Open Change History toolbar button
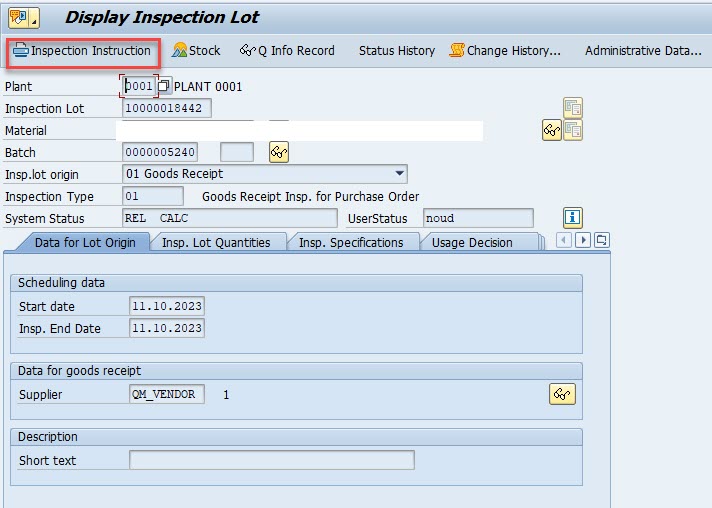This screenshot has width=712, height=508. click(505, 50)
